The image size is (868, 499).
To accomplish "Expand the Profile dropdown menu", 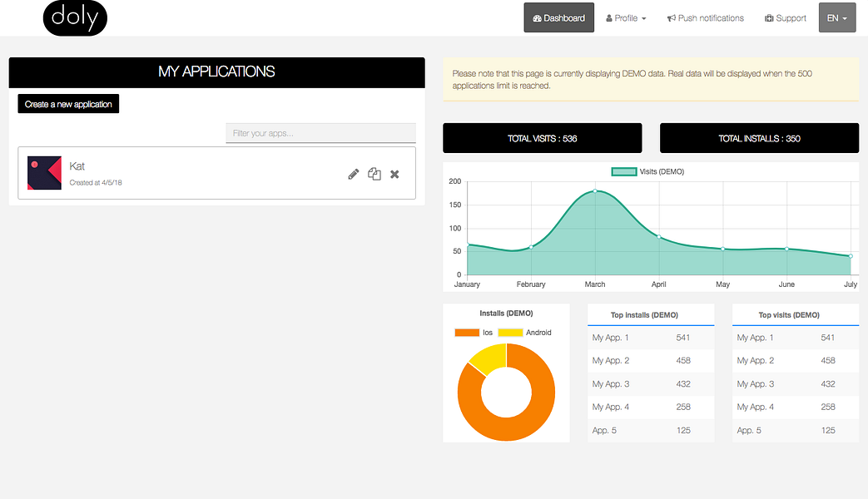I will [x=626, y=18].
